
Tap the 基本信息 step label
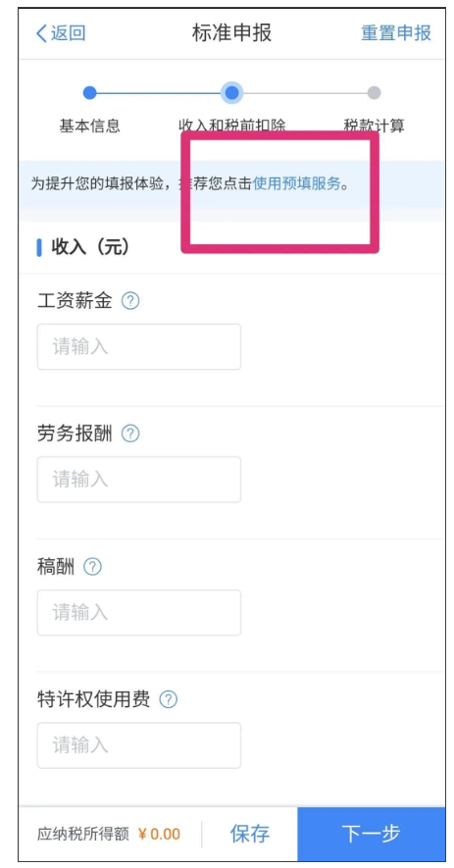coord(89,127)
